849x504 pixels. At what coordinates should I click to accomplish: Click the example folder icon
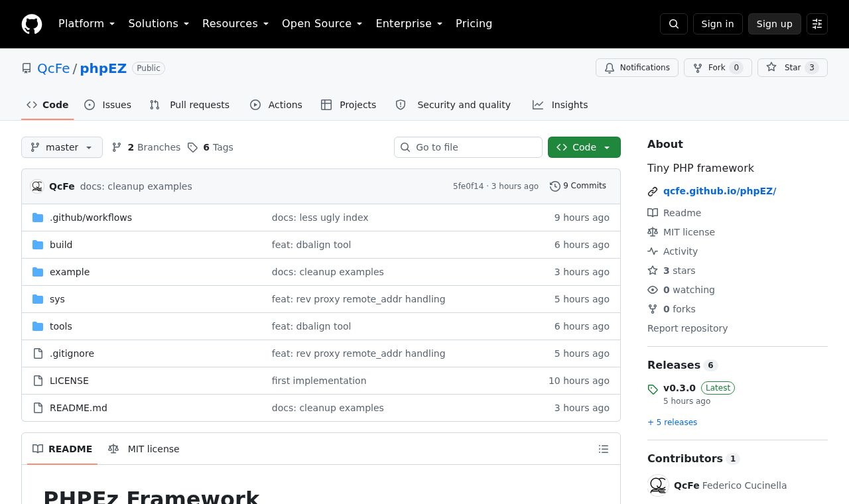38,272
